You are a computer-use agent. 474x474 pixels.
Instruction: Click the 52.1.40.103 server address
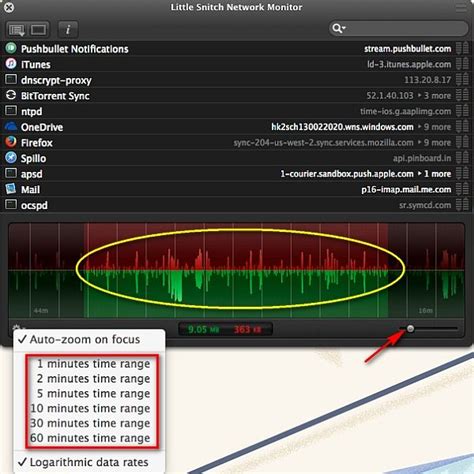(390, 96)
